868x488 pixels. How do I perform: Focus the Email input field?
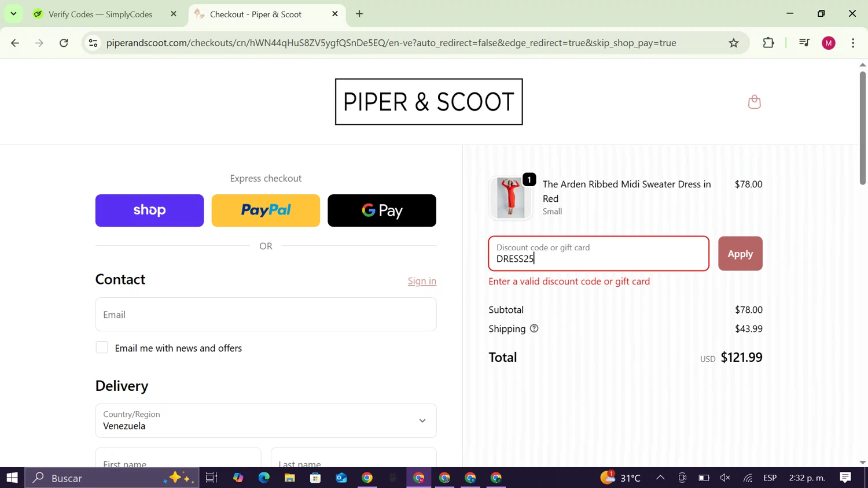pos(266,315)
